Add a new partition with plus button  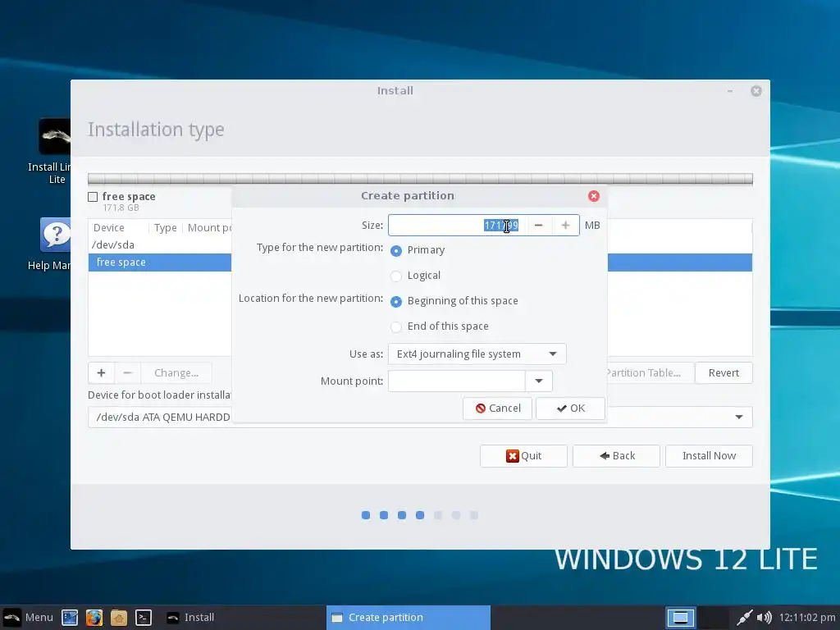(101, 373)
